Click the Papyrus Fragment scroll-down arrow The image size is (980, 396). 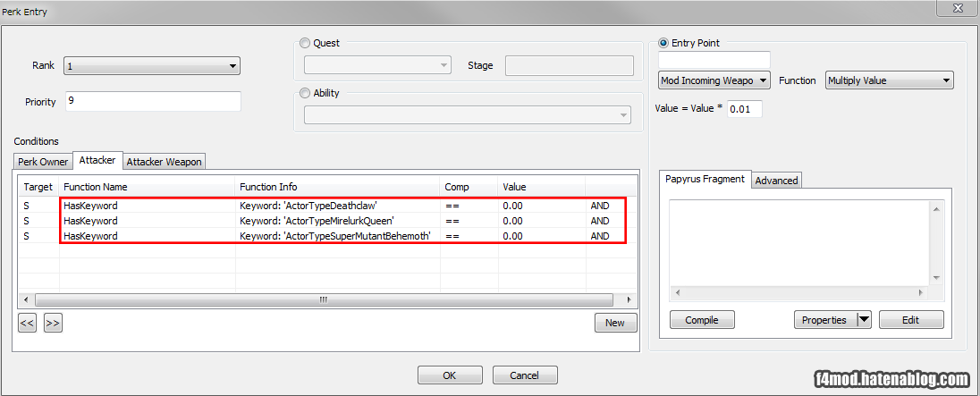coord(935,277)
